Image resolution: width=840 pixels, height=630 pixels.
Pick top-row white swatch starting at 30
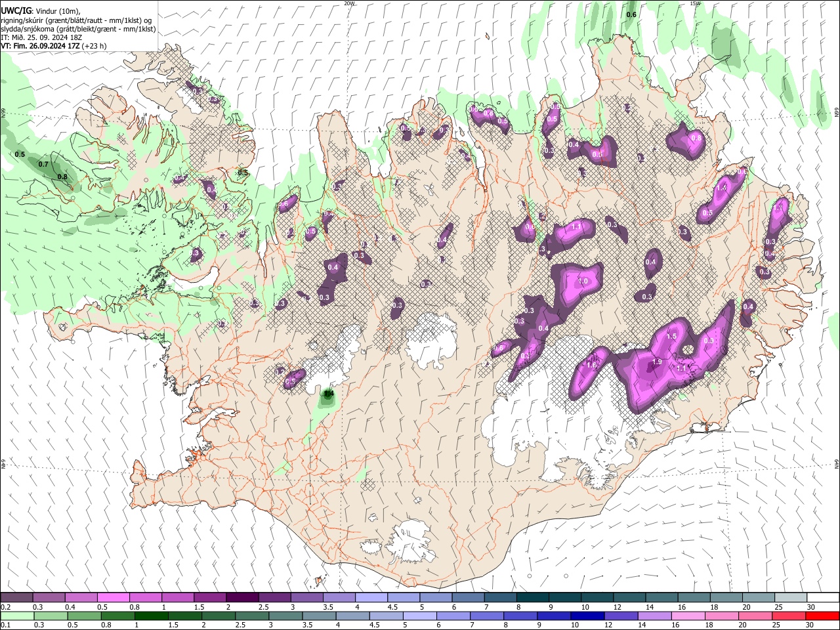pyautogui.click(x=823, y=598)
